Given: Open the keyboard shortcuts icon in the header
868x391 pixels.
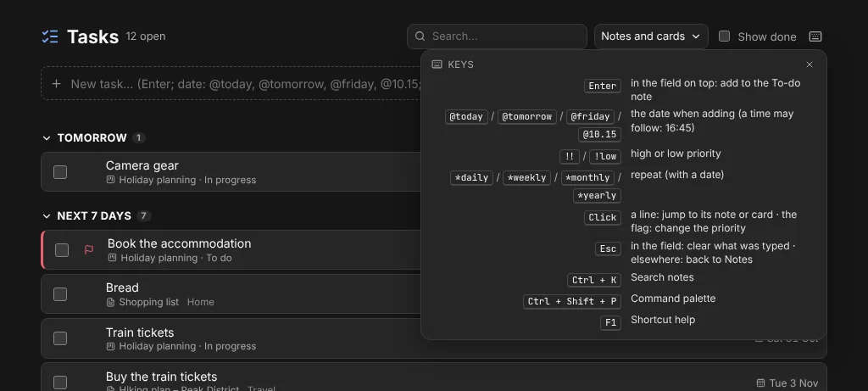Looking at the screenshot, I should coord(815,36).
